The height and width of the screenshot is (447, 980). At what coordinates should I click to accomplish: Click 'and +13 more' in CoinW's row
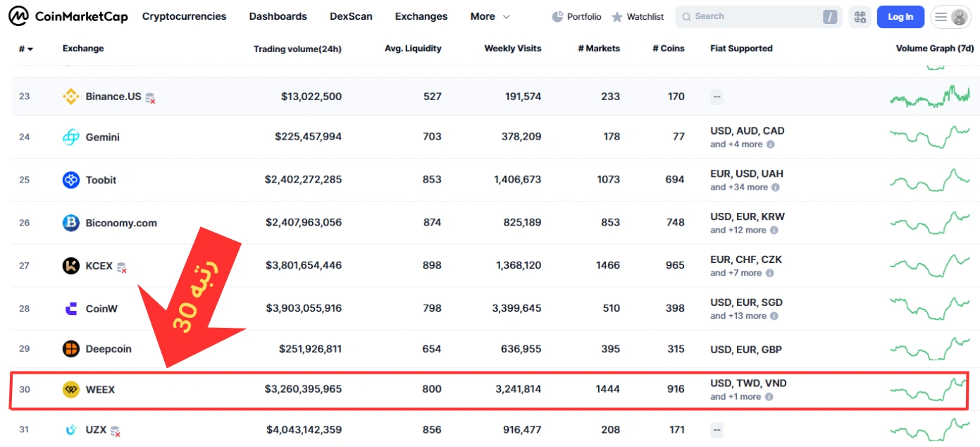click(738, 317)
